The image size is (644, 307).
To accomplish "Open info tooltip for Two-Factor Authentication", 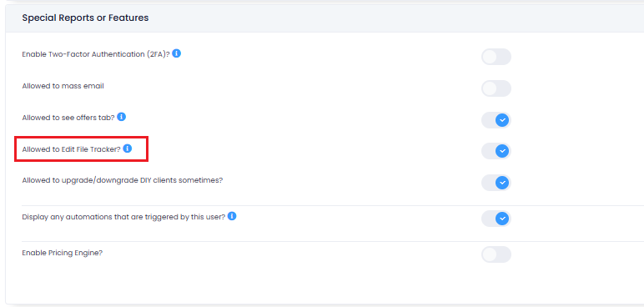I will pyautogui.click(x=177, y=53).
